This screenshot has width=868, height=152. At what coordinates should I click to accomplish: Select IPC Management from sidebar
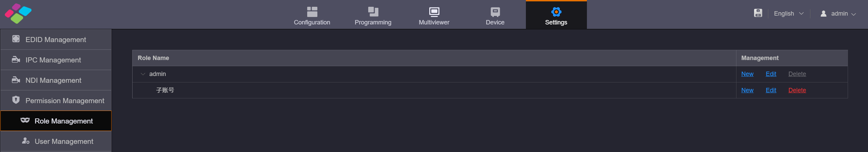[x=53, y=60]
